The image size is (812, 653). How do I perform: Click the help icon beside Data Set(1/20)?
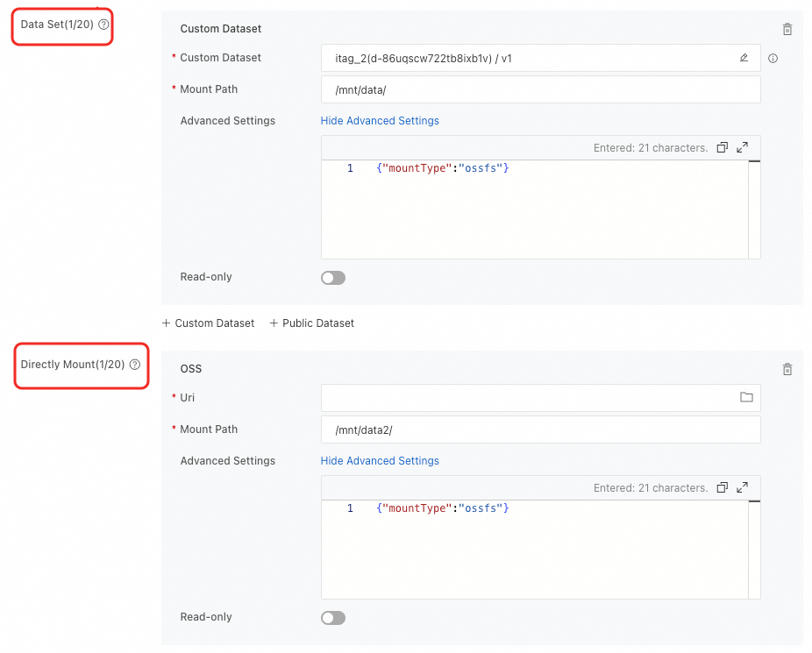click(x=103, y=25)
